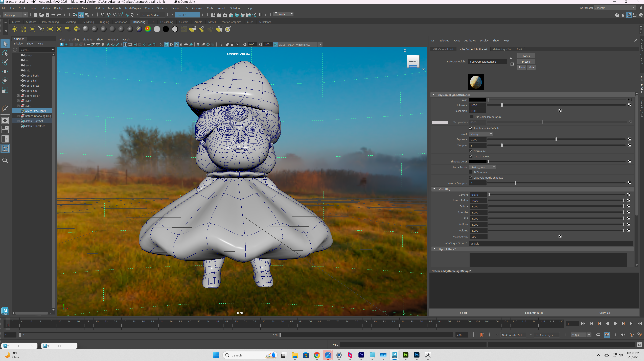Click the Presets button
This screenshot has height=361, width=644.
click(526, 62)
